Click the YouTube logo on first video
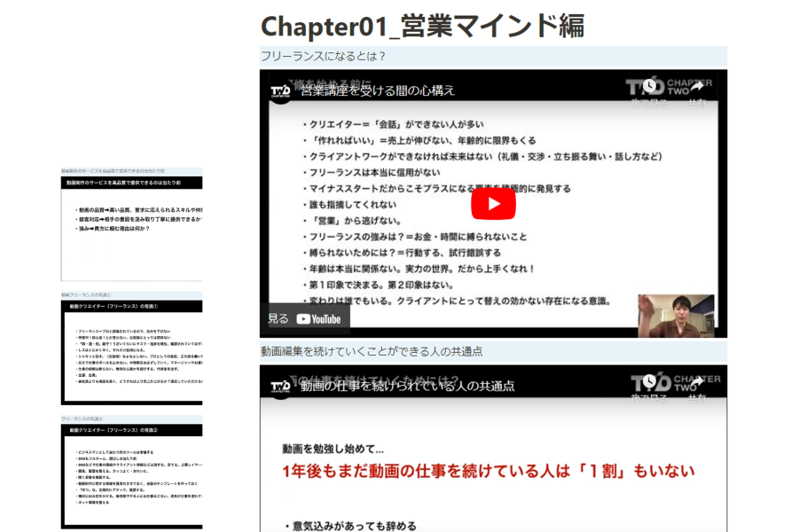The width and height of the screenshot is (791, 532). tap(318, 319)
